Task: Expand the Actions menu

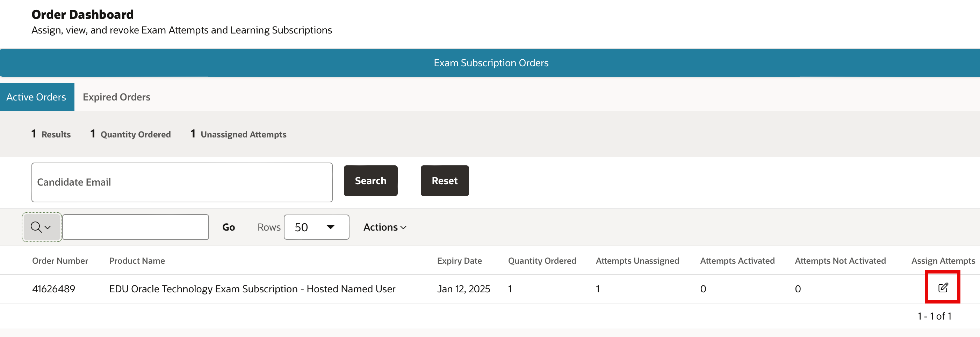Action: pyautogui.click(x=384, y=227)
